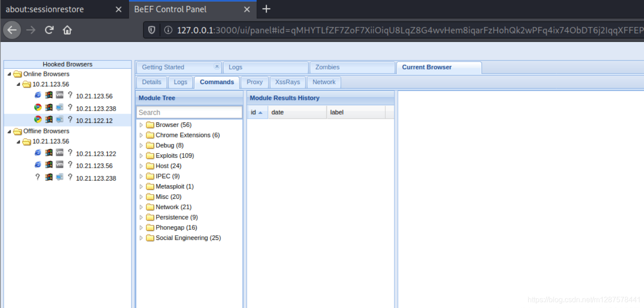Close the about:sessionrestore tab
The height and width of the screenshot is (308, 644).
[x=119, y=9]
